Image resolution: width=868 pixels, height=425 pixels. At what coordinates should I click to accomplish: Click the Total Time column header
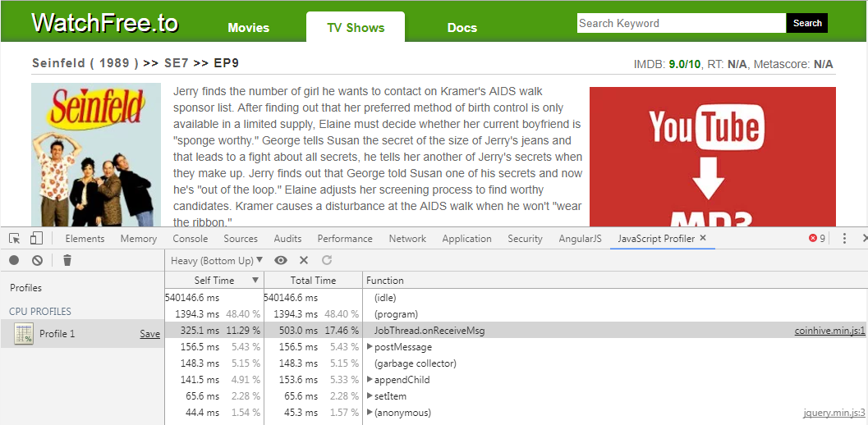pyautogui.click(x=313, y=280)
